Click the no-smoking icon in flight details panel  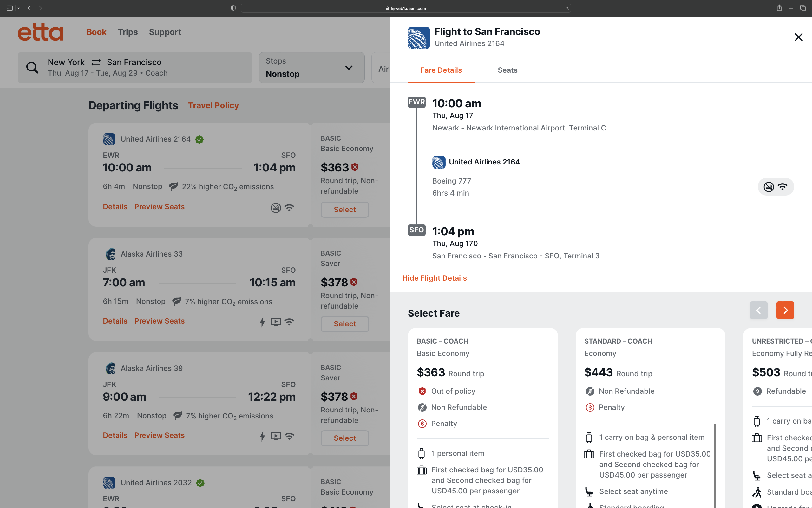point(768,187)
